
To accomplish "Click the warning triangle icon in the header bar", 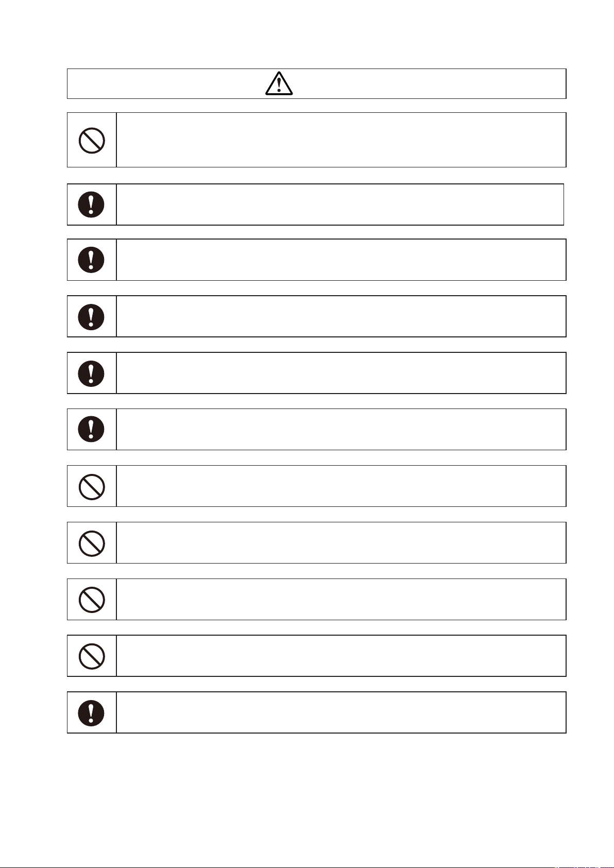I will (279, 83).
